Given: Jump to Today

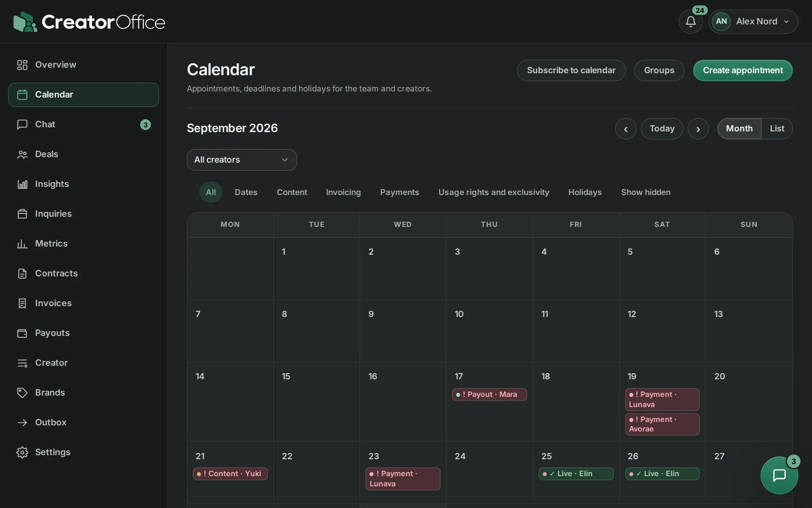Looking at the screenshot, I should click(x=662, y=128).
